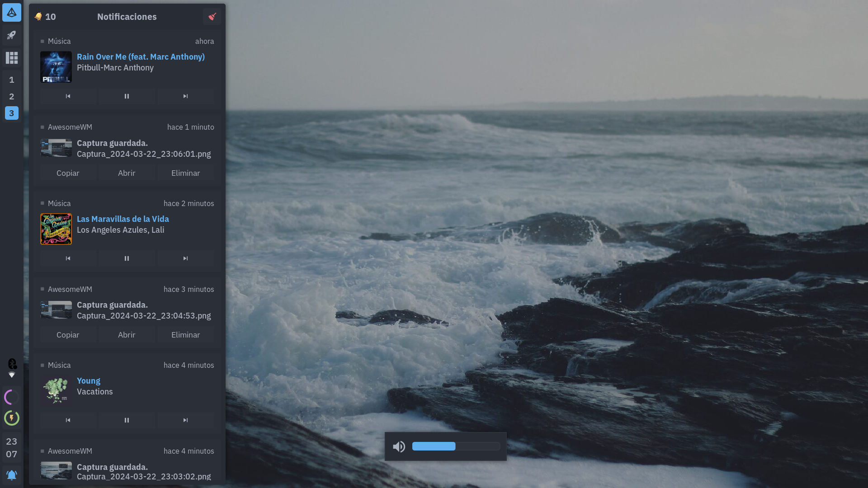
Task: Click the Rain Over Me song title
Action: pos(141,57)
